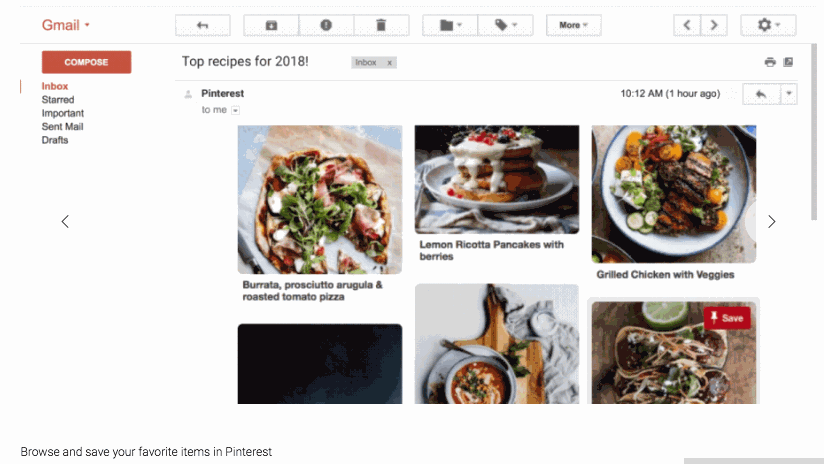Save the taco pin to Pinterest

pyautogui.click(x=727, y=318)
